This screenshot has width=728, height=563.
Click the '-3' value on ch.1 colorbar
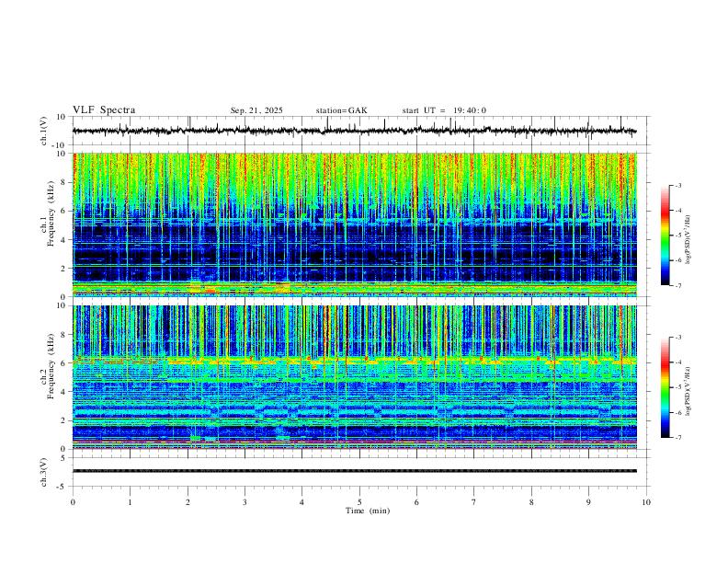pyautogui.click(x=678, y=185)
